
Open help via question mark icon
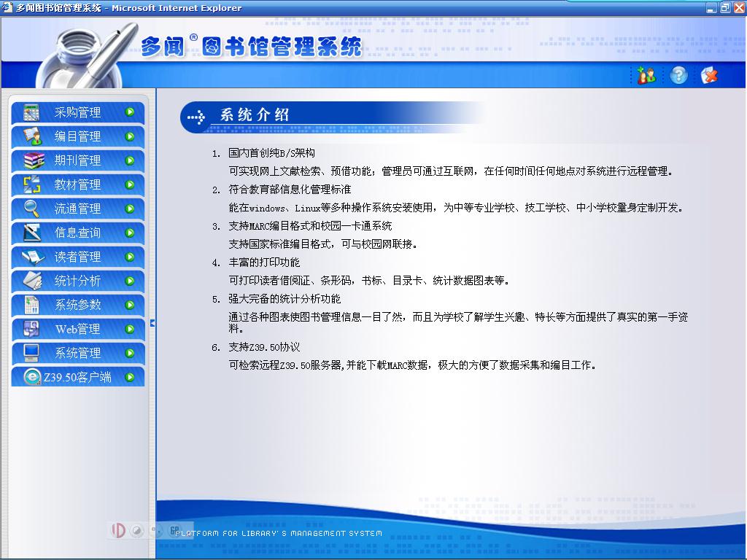[679, 75]
